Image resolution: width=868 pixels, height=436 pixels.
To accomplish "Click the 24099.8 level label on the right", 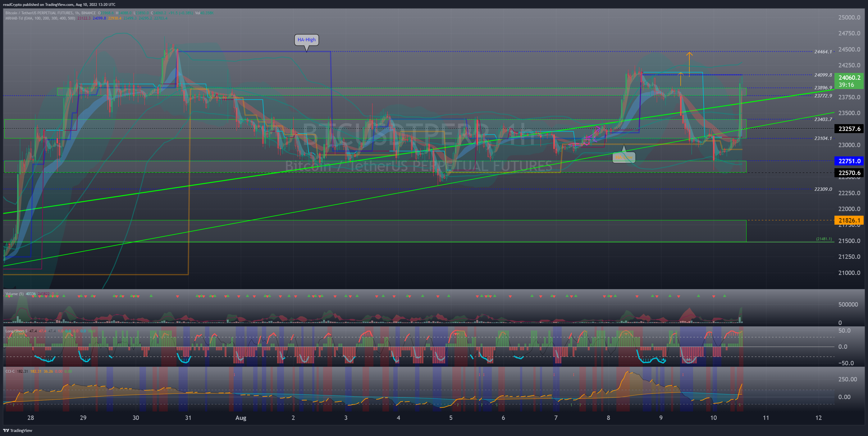I will [823, 75].
